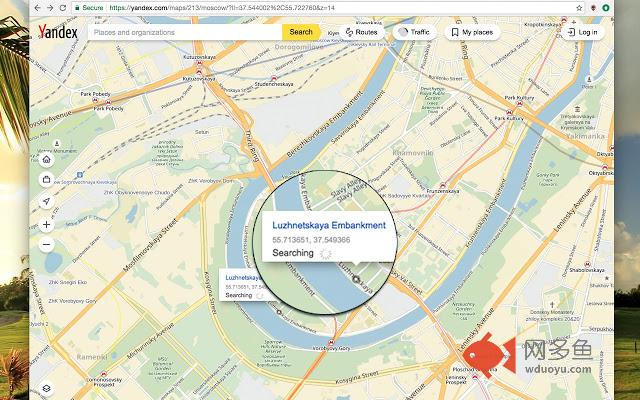Viewport: 640px width, 400px height.
Task: Toggle the Traffic layer
Action: tap(413, 32)
